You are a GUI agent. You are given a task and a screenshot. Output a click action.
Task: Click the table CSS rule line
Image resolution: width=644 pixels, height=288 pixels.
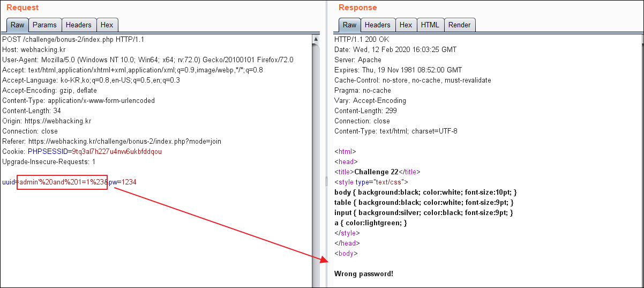pyautogui.click(x=424, y=203)
